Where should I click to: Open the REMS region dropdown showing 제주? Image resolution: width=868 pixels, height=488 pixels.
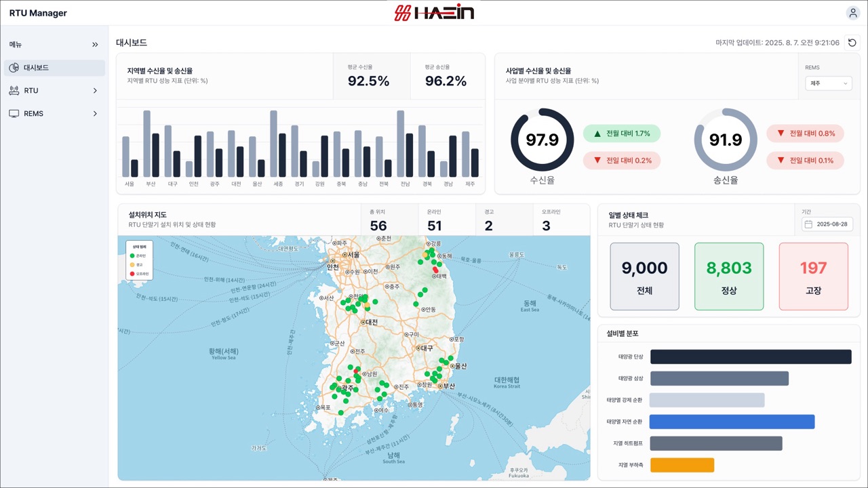828,83
